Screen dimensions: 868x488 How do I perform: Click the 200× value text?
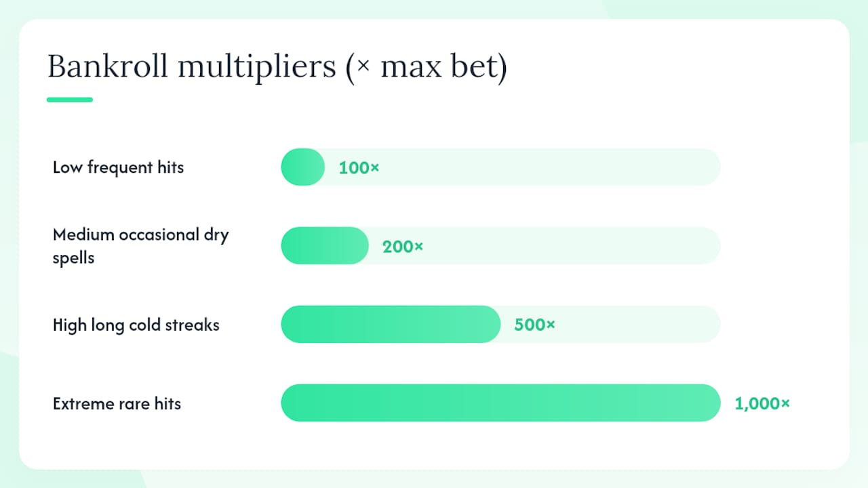403,246
